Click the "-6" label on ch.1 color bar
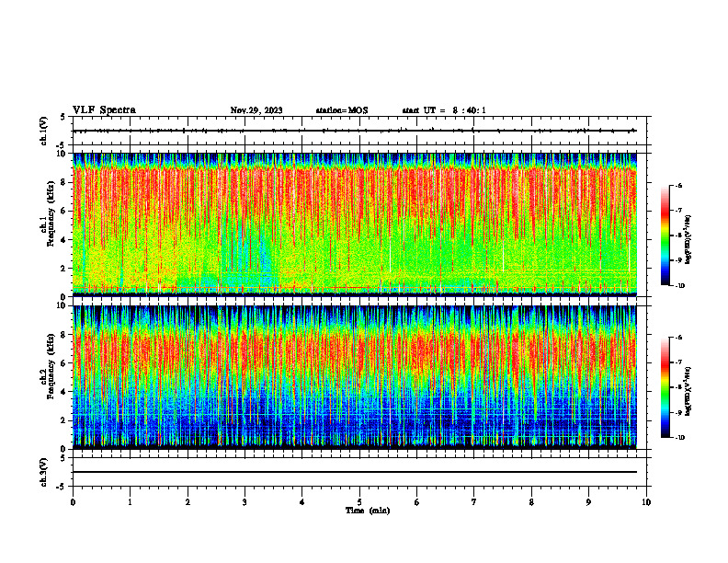 (x=678, y=185)
